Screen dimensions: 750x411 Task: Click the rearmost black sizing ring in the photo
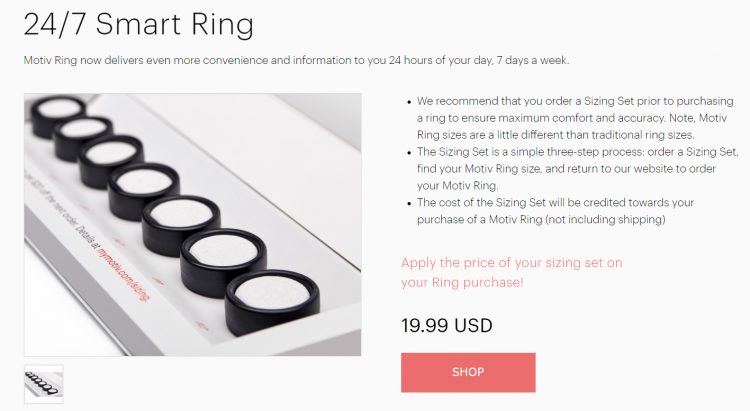pyautogui.click(x=58, y=115)
